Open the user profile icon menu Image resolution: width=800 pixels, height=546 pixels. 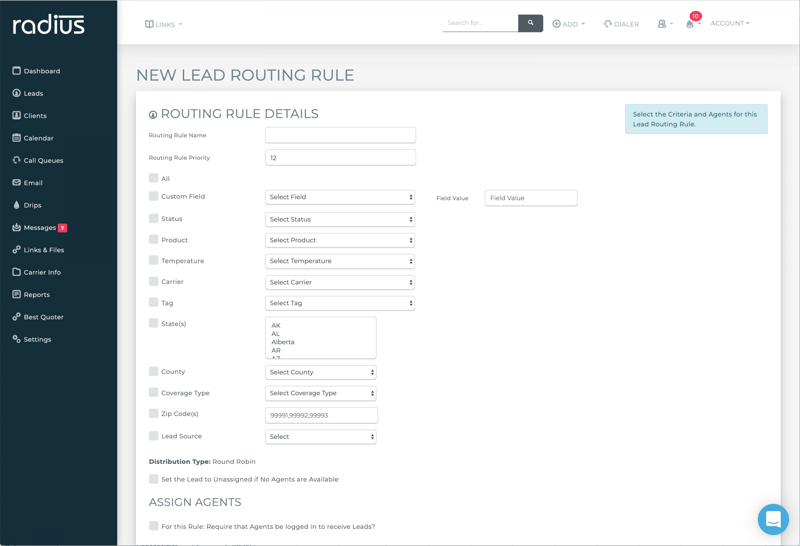(662, 24)
